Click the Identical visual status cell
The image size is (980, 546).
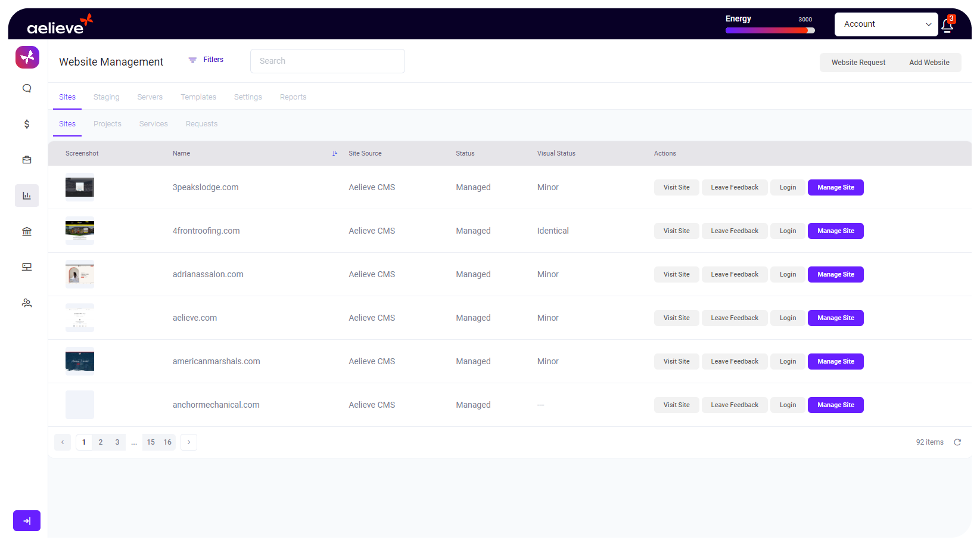553,231
